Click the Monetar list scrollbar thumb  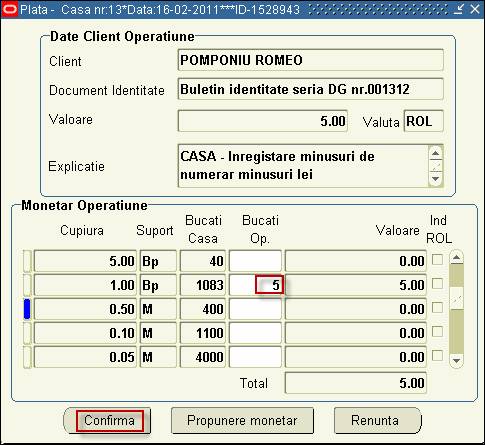point(456,298)
